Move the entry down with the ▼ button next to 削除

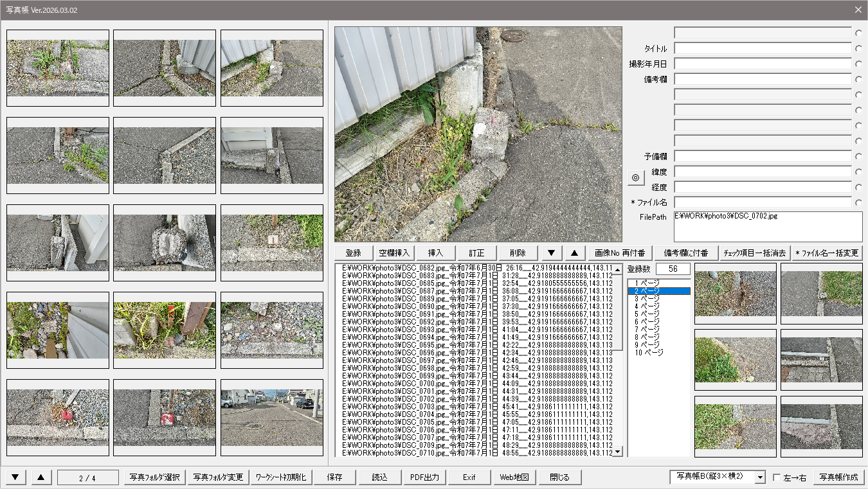[x=550, y=253]
